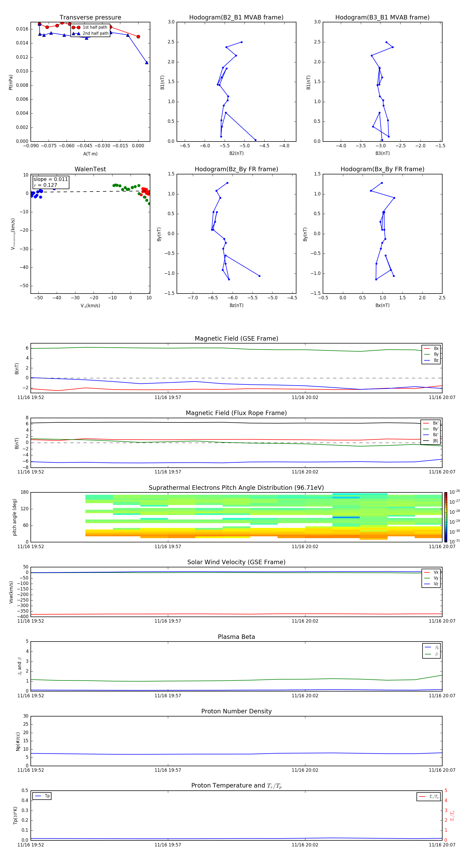This screenshot has width=473, height=868.
Task: Click the 'Hodogram(Bz_By FR frame)' title
Action: (236, 169)
